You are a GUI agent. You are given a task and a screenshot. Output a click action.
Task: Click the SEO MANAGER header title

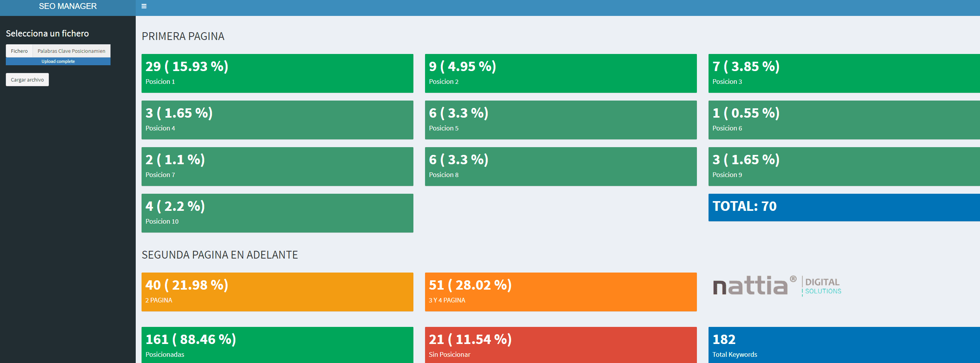coord(68,7)
